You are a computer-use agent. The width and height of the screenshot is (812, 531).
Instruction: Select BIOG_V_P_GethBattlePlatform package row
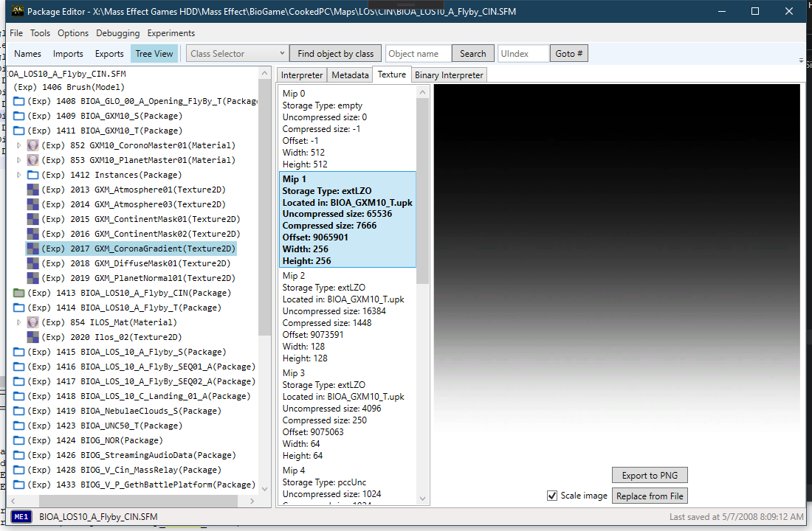(x=134, y=485)
